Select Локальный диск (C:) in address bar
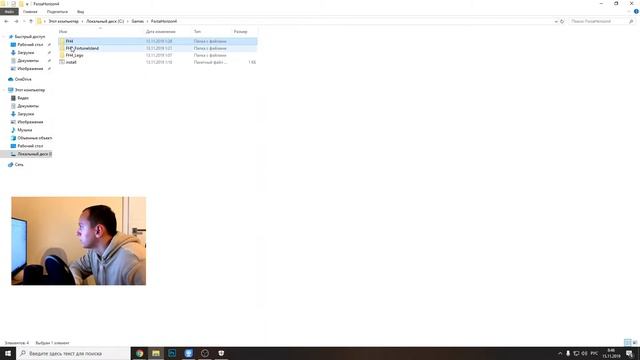 click(105, 21)
